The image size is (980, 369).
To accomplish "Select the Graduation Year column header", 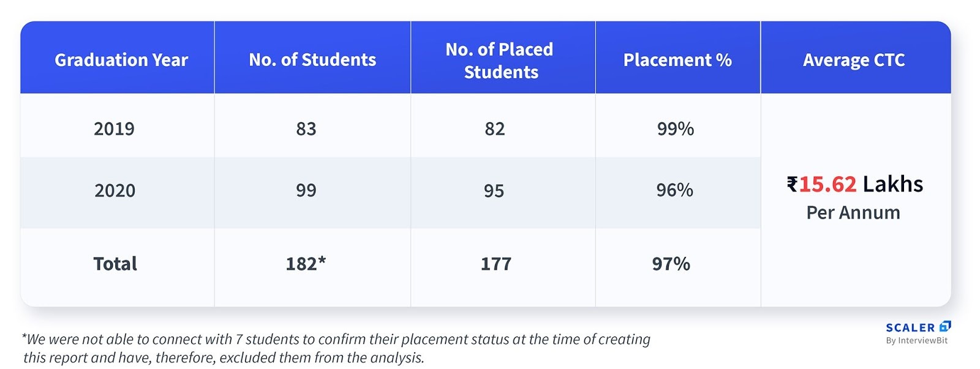I will [x=121, y=60].
